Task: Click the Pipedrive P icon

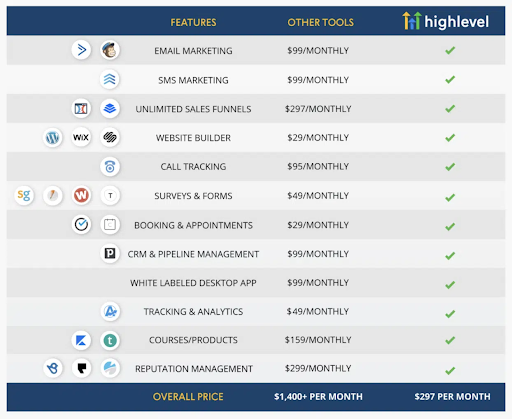Action: coord(110,254)
